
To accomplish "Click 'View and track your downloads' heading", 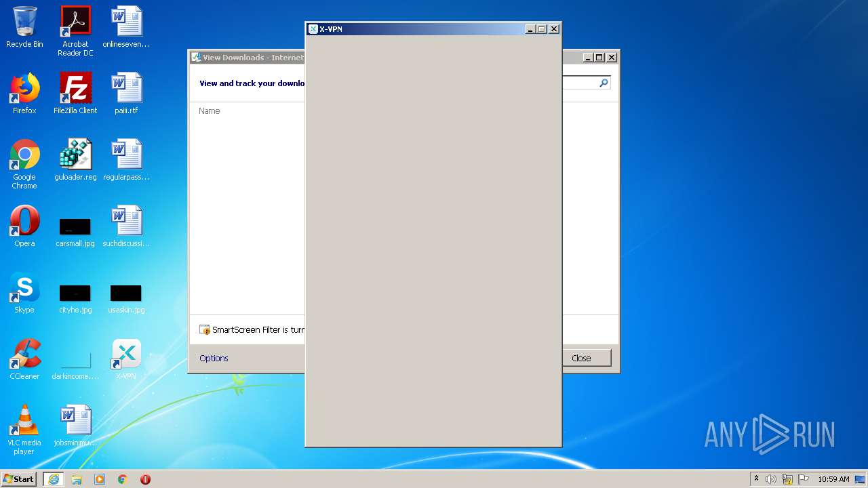I will click(x=252, y=83).
